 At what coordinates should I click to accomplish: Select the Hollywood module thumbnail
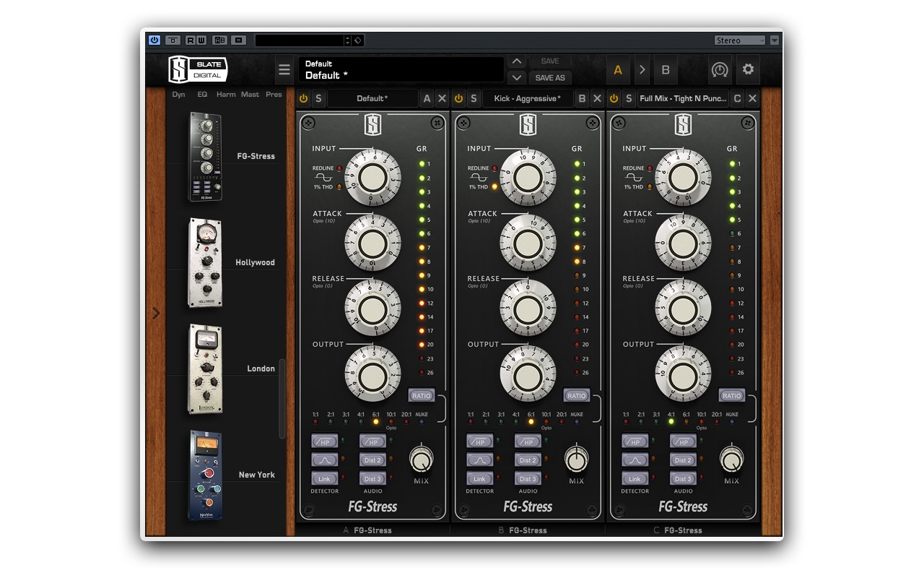tap(206, 262)
